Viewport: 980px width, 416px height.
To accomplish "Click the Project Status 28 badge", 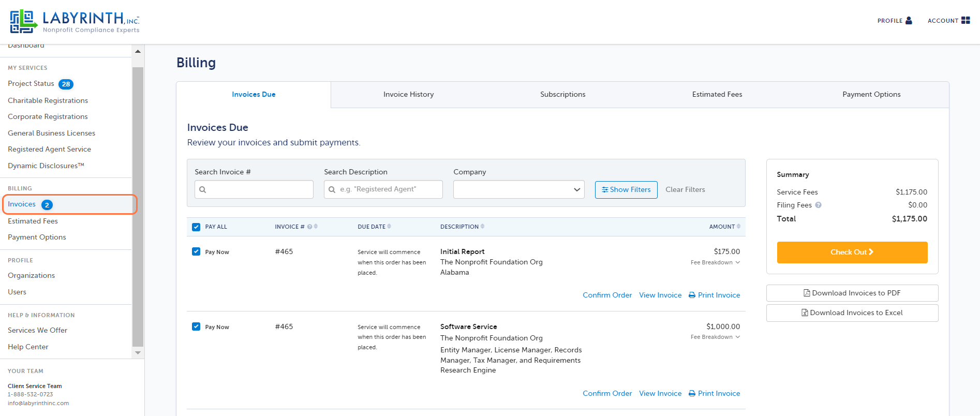I will (x=66, y=84).
